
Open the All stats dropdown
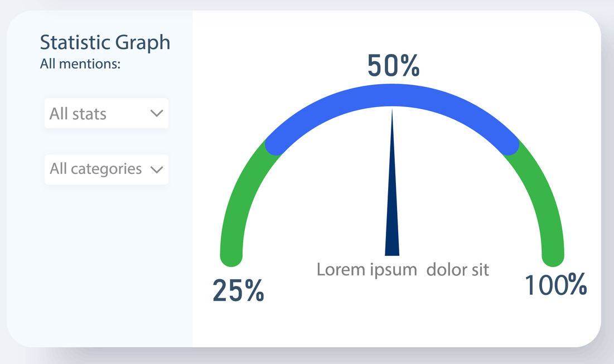click(x=107, y=113)
